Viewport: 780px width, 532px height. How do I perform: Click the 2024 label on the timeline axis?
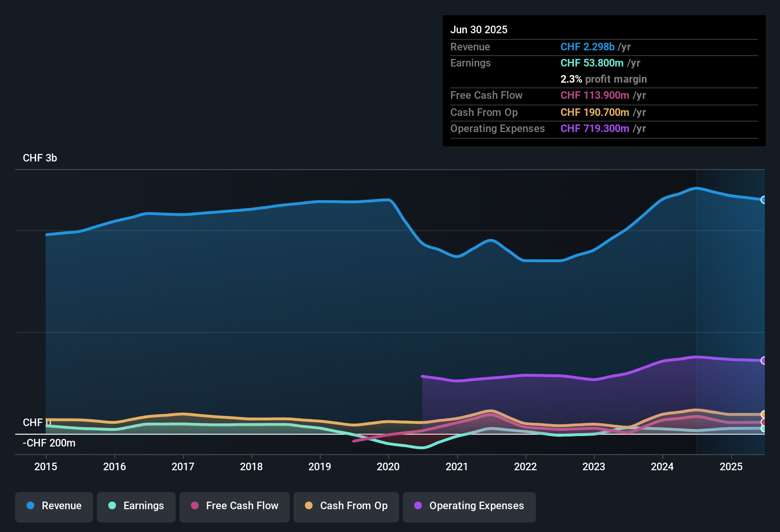(x=662, y=467)
